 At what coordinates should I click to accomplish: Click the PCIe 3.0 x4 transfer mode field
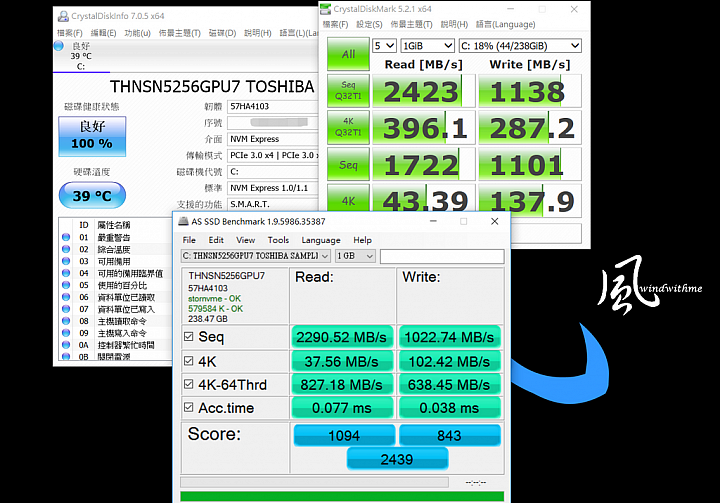tap(273, 155)
